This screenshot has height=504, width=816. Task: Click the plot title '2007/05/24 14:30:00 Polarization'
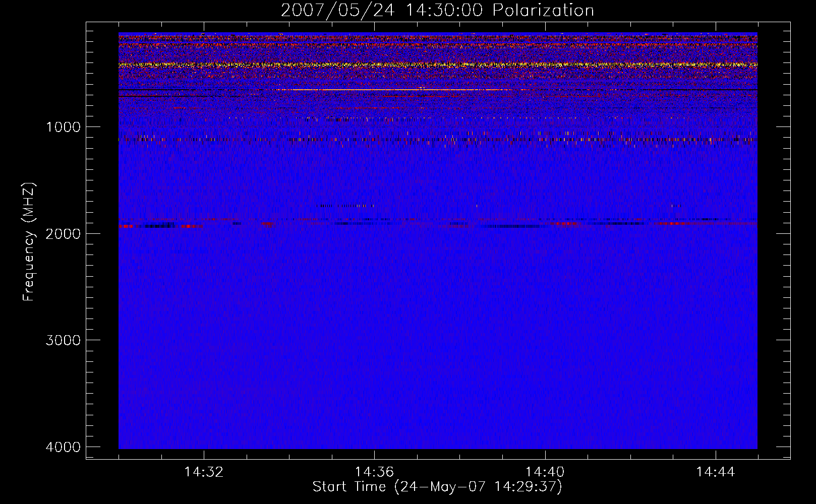pyautogui.click(x=437, y=10)
